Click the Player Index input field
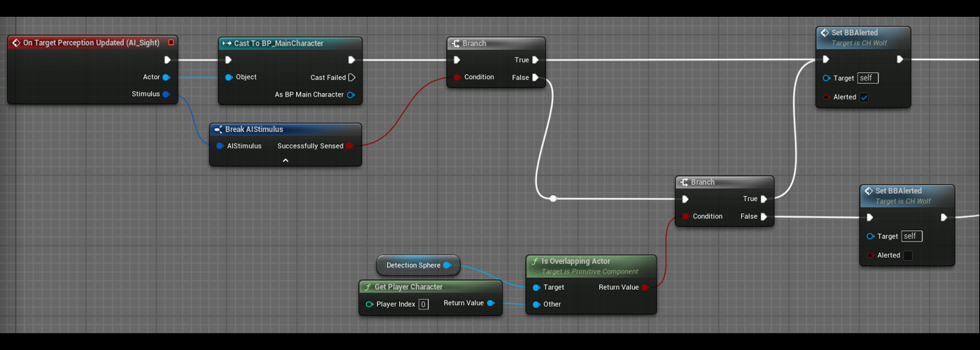Image resolution: width=980 pixels, height=350 pixels. (x=423, y=304)
